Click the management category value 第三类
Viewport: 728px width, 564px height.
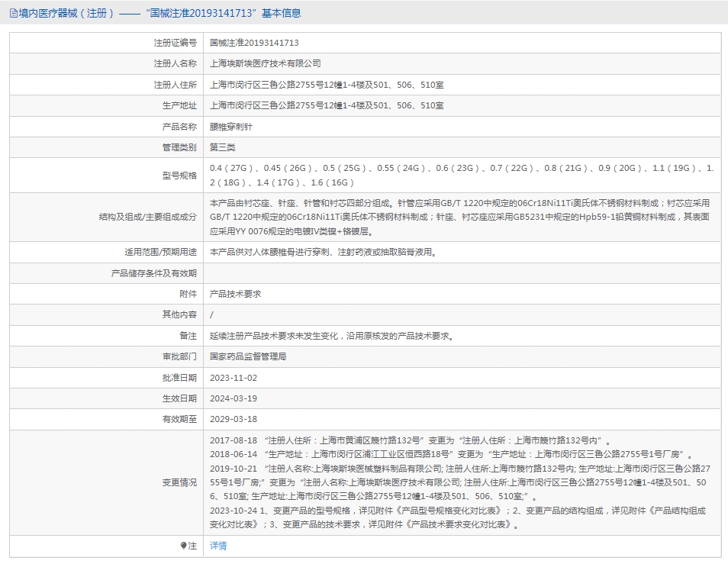coord(224,147)
